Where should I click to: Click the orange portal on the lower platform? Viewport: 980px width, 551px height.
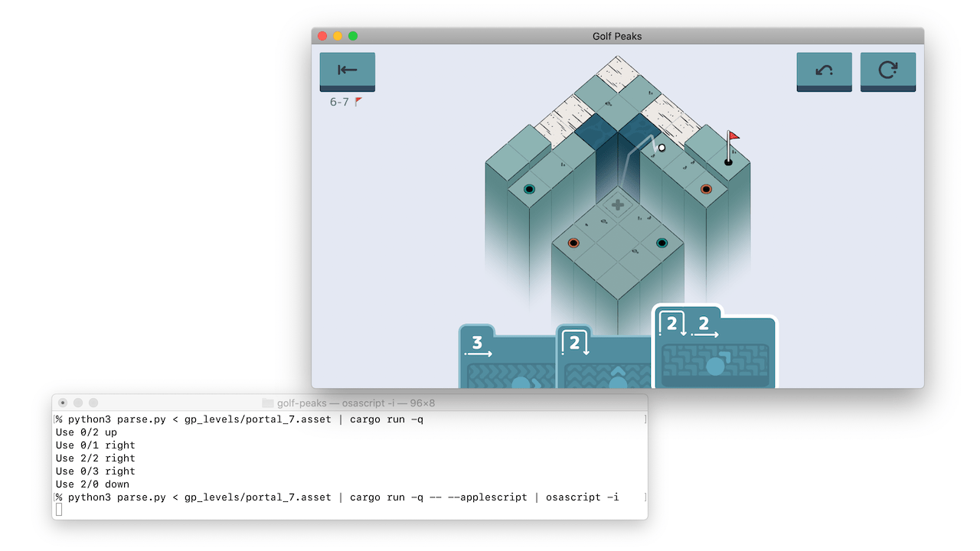point(573,243)
